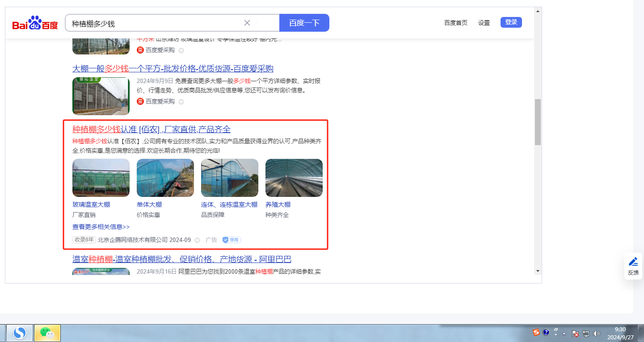644x342 pixels.
Task: Click 查看更多相关信息>> link
Action: click(101, 227)
